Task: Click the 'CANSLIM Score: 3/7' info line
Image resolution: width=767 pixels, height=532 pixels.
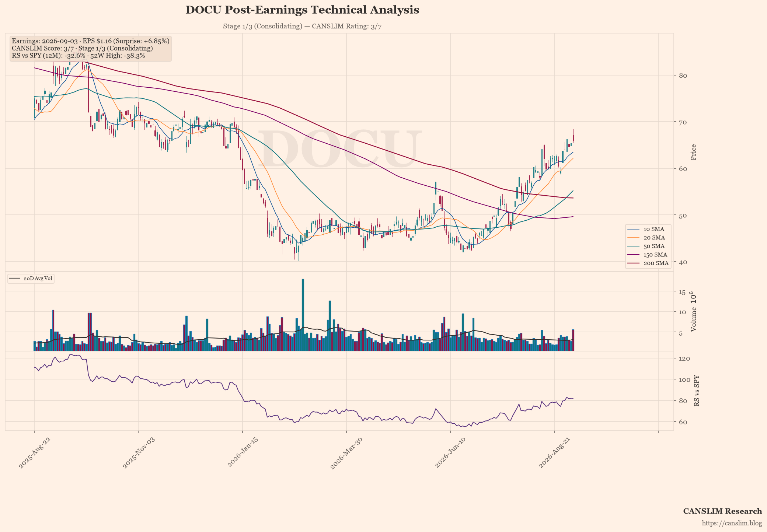Action: 82,48
